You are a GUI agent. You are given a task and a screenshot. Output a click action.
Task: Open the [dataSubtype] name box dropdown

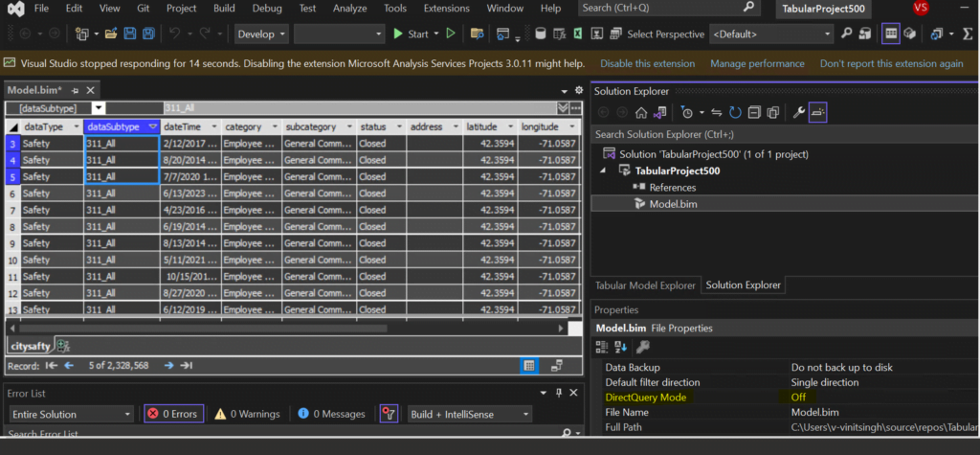[99, 108]
